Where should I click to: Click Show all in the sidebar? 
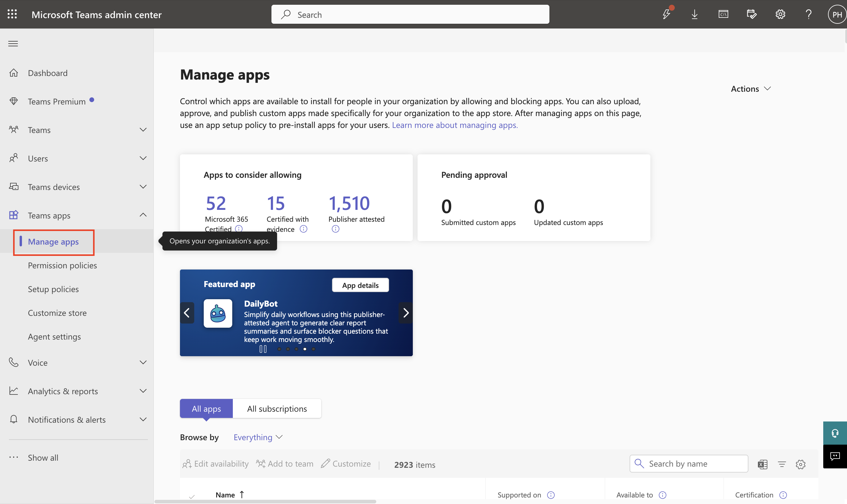[43, 457]
